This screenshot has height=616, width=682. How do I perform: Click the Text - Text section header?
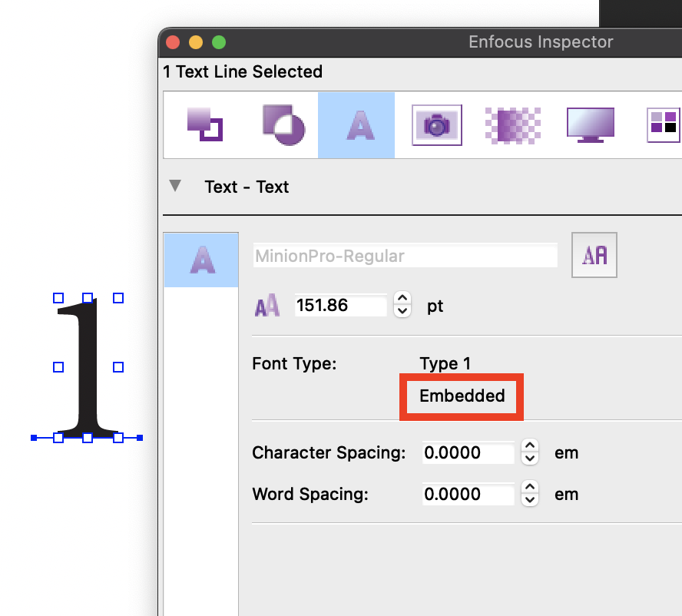pyautogui.click(x=247, y=187)
